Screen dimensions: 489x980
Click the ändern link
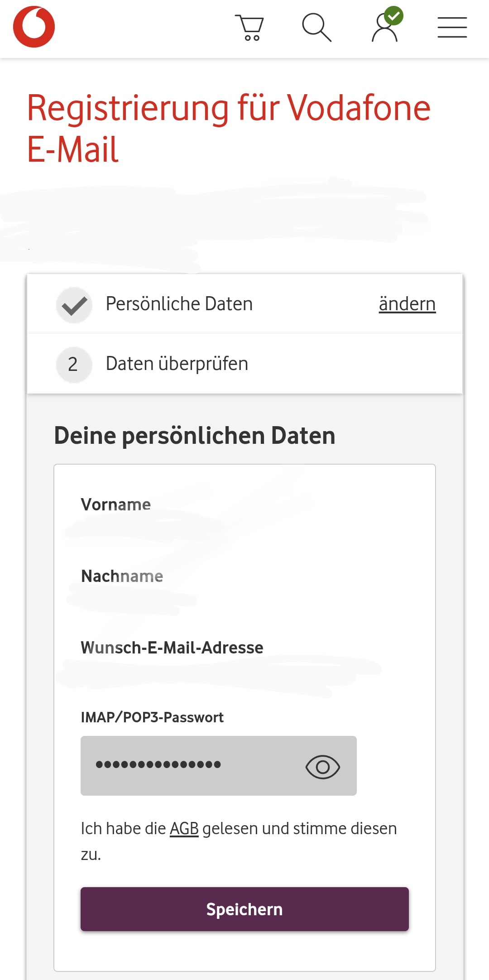[x=407, y=304]
